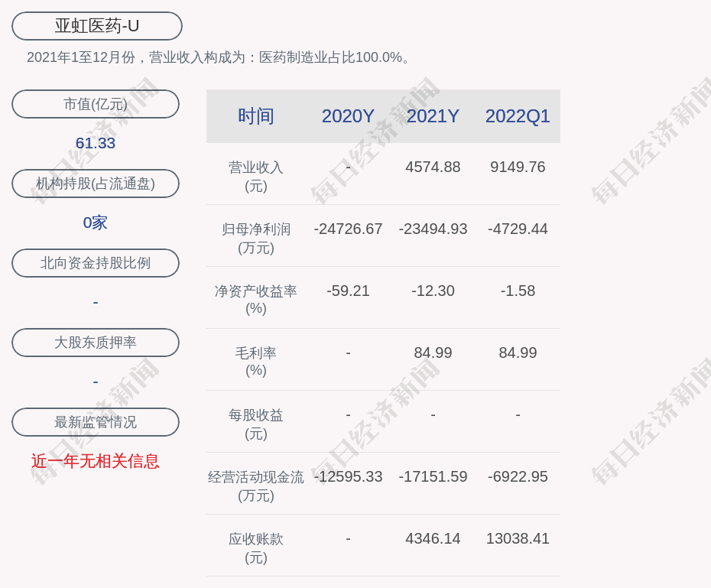Viewport: 711px width, 588px height.
Task: Select the 毛利率(%) row label
Action: 256,362
